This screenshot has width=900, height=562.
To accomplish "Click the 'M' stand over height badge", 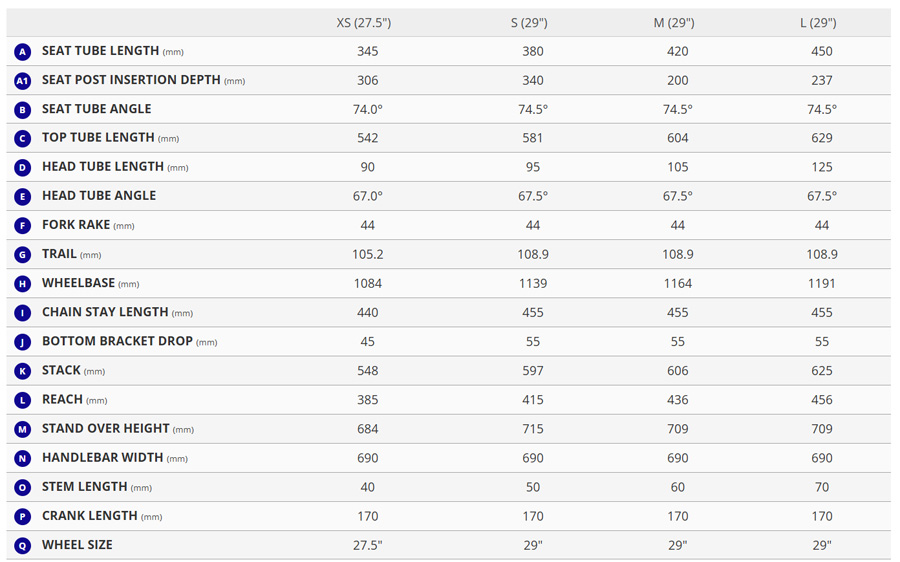I will 23,429.
